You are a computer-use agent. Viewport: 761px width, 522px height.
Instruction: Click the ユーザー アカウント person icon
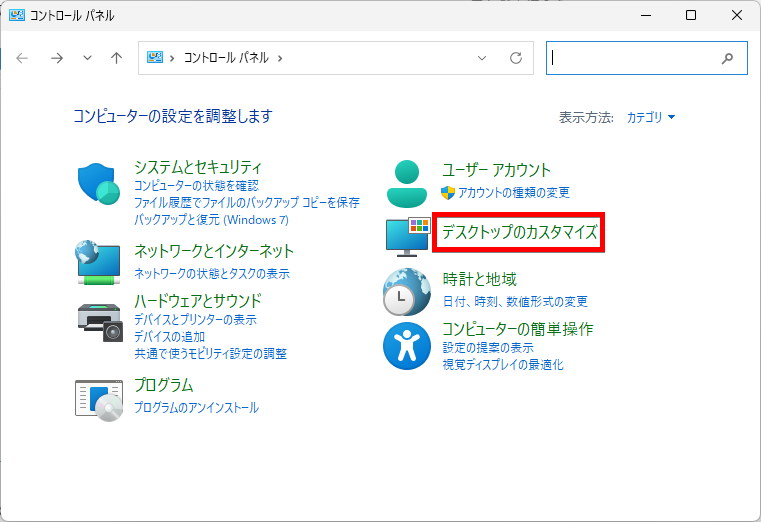[407, 184]
